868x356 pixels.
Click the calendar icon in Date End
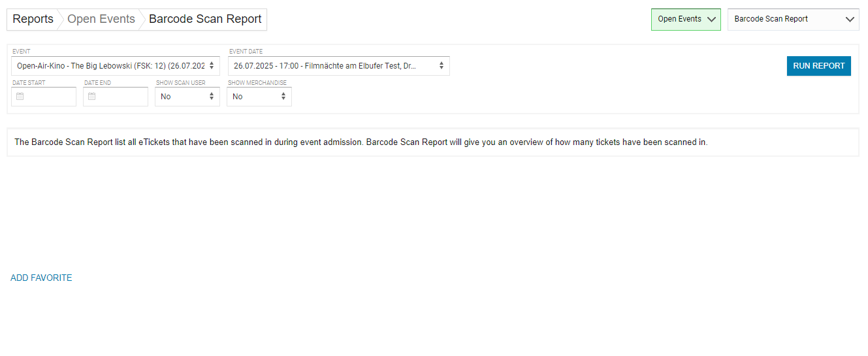(91, 97)
